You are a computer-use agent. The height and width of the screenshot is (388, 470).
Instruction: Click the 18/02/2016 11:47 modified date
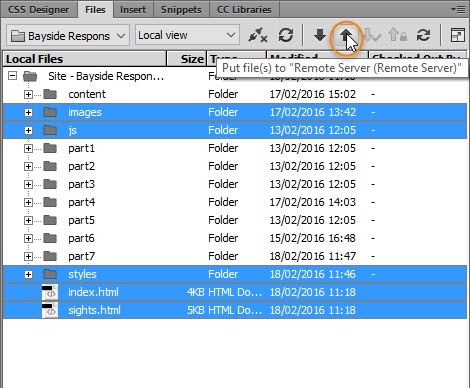coord(313,256)
